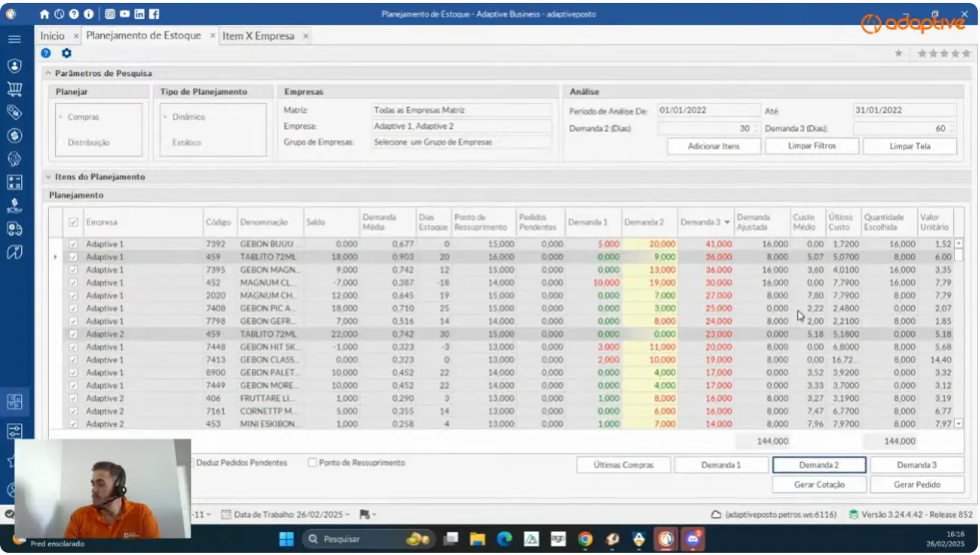The height and width of the screenshot is (555, 980).
Task: Click the Instagram icon in title bar
Action: 110,14
